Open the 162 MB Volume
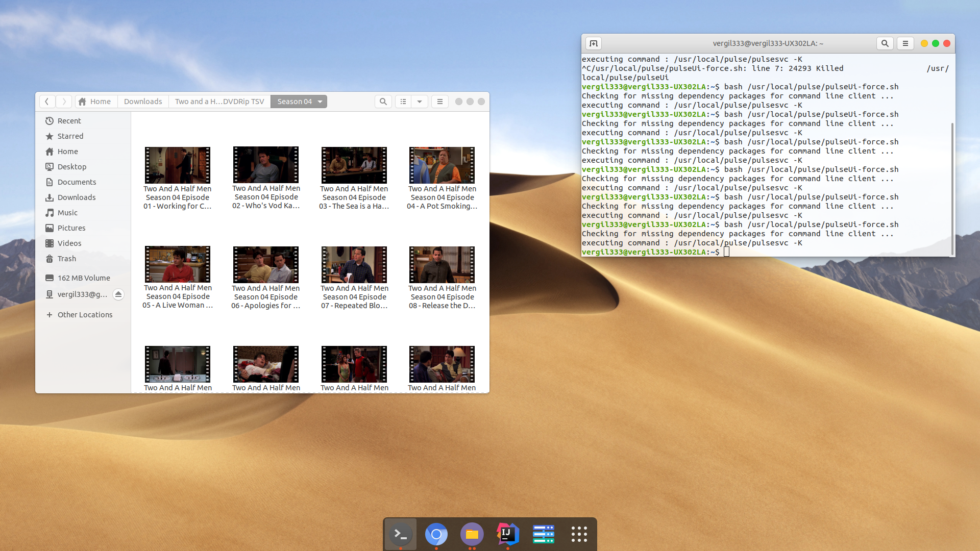Viewport: 980px width, 551px height. coord(83,278)
